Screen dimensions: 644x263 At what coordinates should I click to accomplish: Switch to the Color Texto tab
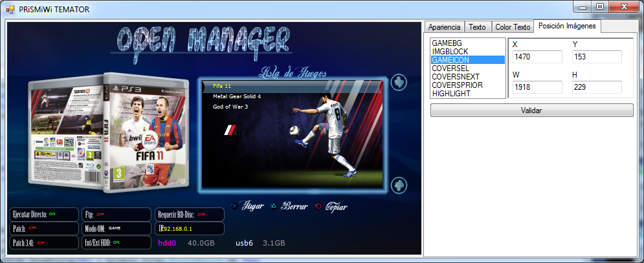pyautogui.click(x=513, y=27)
